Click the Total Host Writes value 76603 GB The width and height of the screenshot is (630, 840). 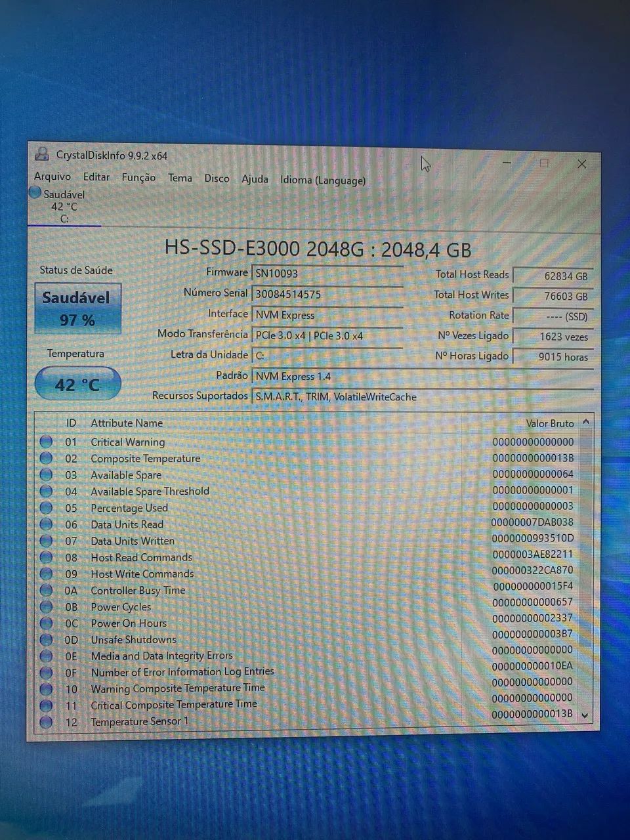pos(553,296)
